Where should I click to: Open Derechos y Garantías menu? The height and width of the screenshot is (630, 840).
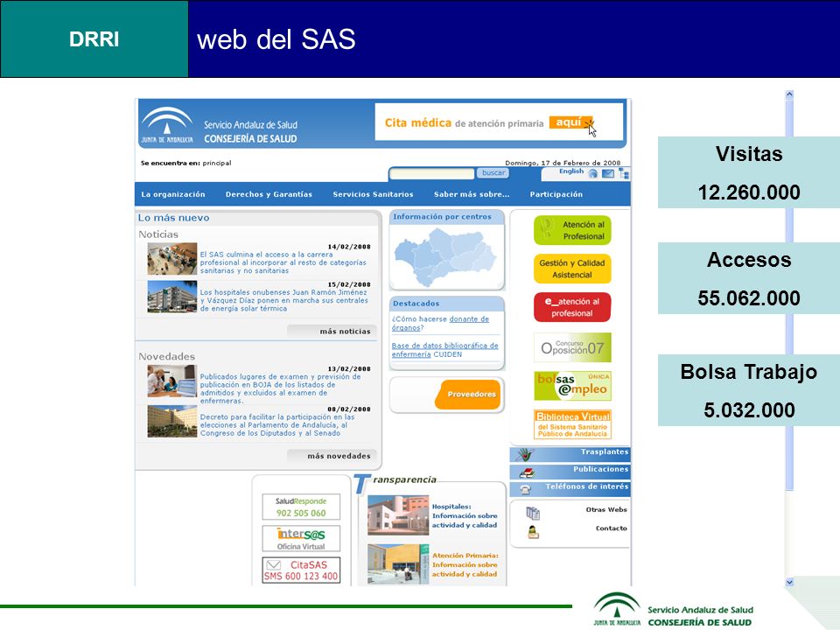(x=269, y=194)
